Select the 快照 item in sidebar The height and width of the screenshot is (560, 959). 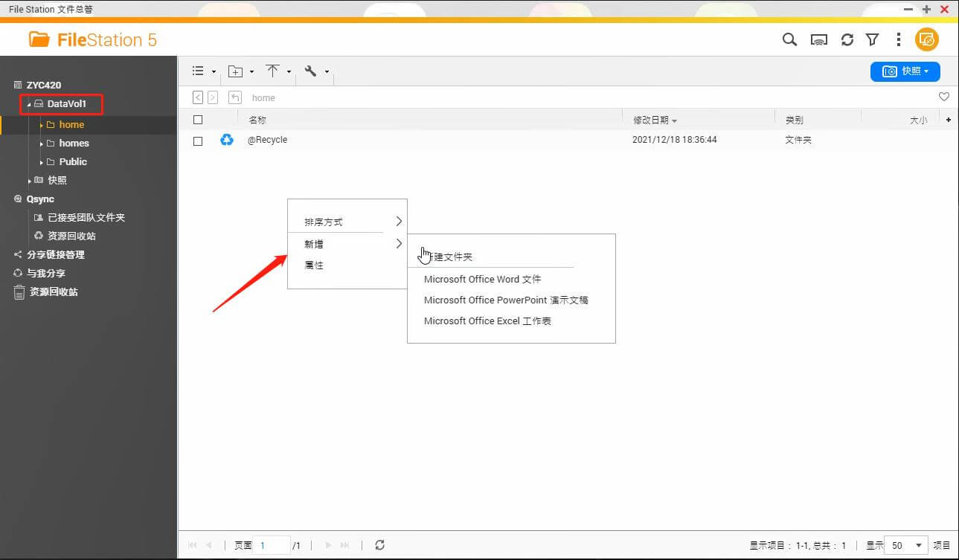tap(57, 181)
